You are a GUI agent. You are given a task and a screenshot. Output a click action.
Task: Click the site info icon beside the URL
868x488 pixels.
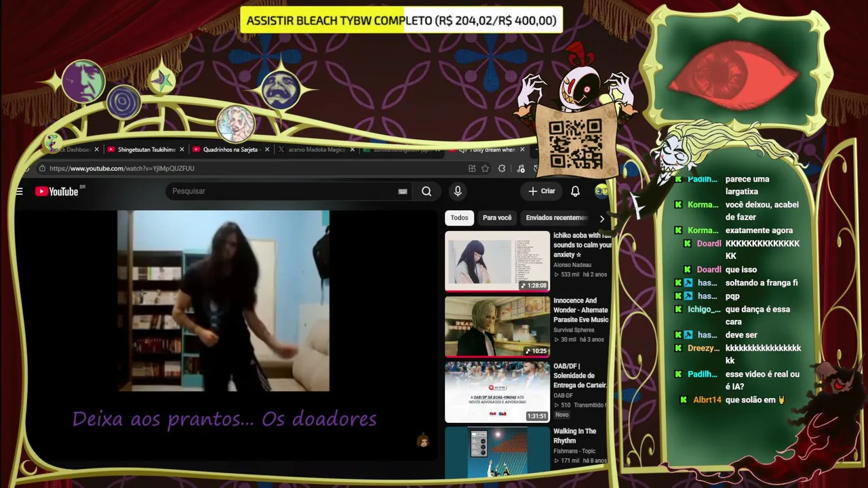42,168
